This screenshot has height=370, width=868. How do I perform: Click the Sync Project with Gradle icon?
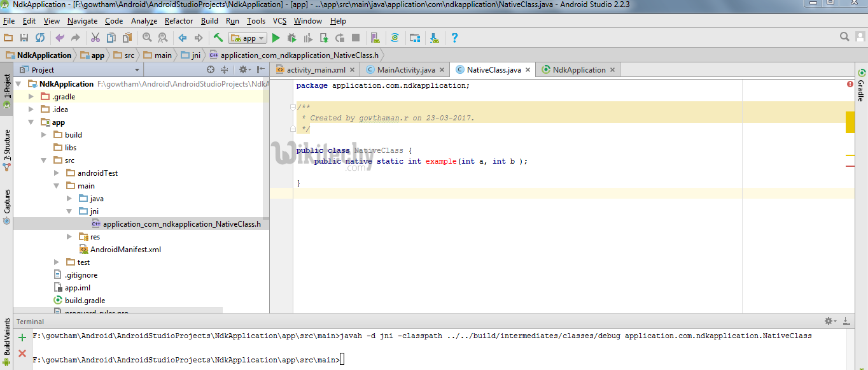[395, 38]
